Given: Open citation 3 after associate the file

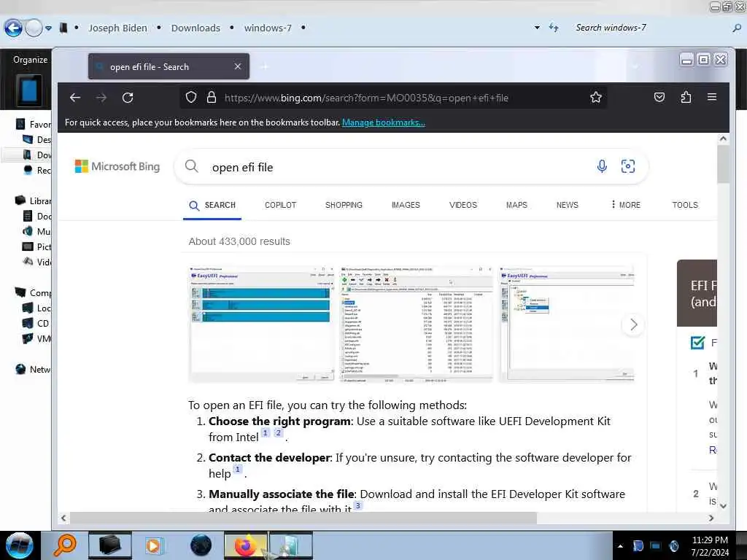Looking at the screenshot, I should (357, 505).
